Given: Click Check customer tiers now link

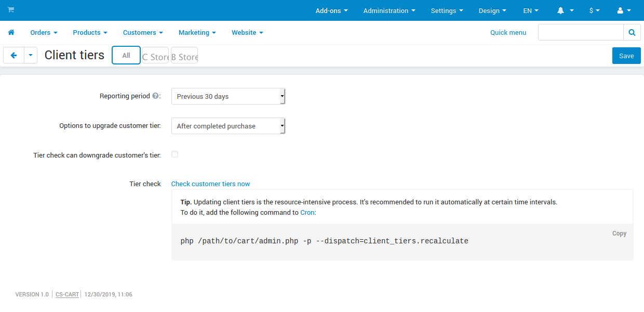Looking at the screenshot, I should click(210, 184).
